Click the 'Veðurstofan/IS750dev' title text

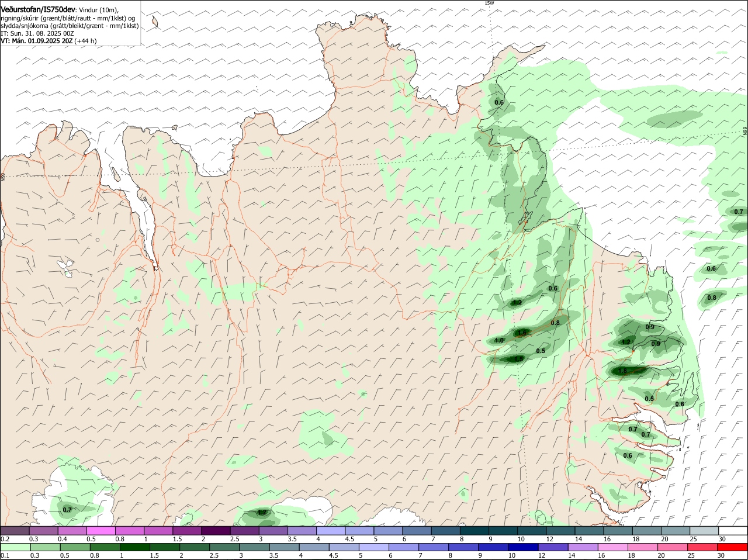38,9
